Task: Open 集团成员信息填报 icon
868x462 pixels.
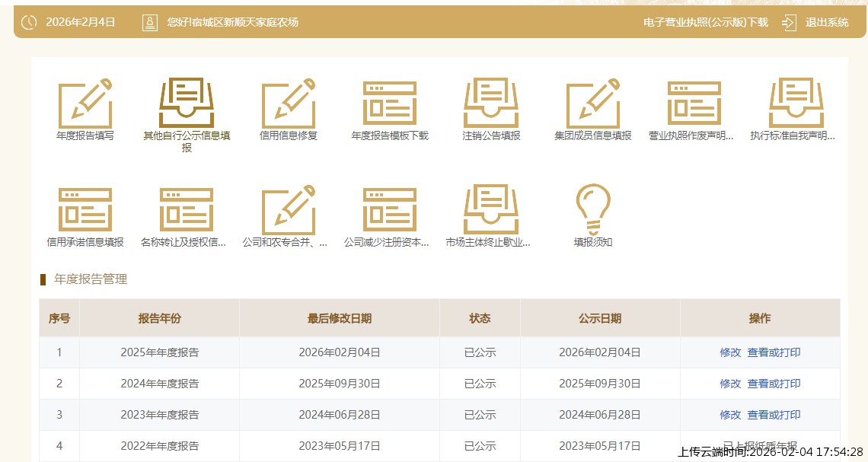Action: [592, 103]
